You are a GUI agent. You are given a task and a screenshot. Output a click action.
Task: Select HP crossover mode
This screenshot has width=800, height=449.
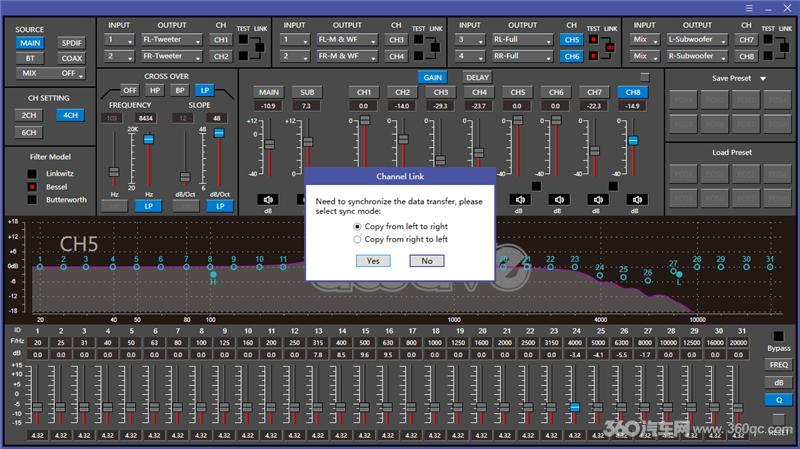(x=155, y=90)
